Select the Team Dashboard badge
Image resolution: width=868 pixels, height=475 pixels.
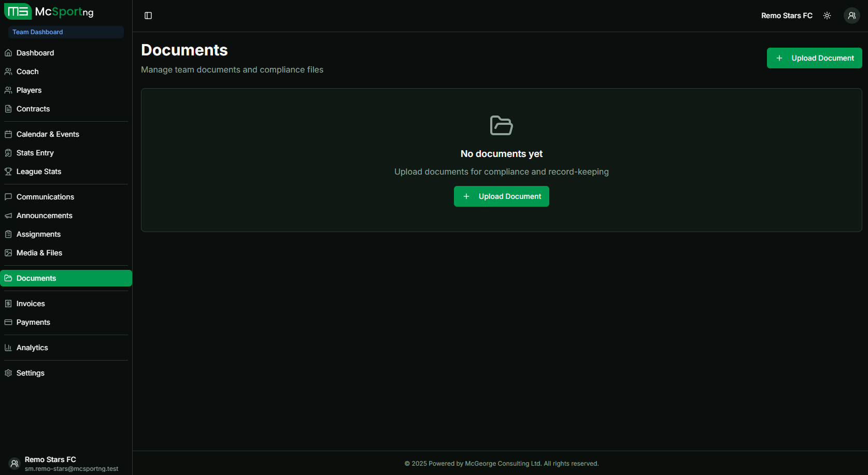click(38, 32)
